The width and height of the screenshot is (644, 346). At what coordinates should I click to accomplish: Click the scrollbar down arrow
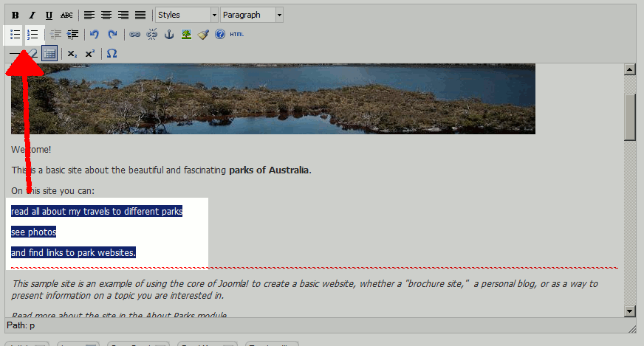[630, 311]
